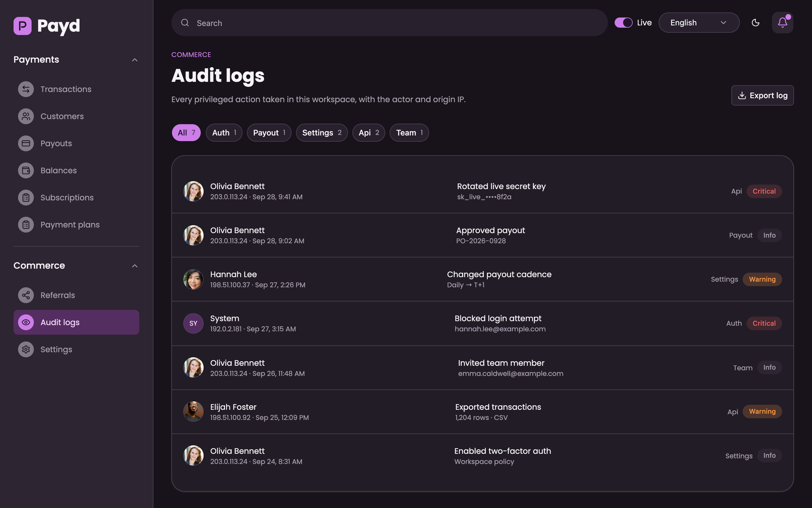Click Hannah Lee's avatar
Image resolution: width=812 pixels, height=508 pixels.
click(193, 279)
